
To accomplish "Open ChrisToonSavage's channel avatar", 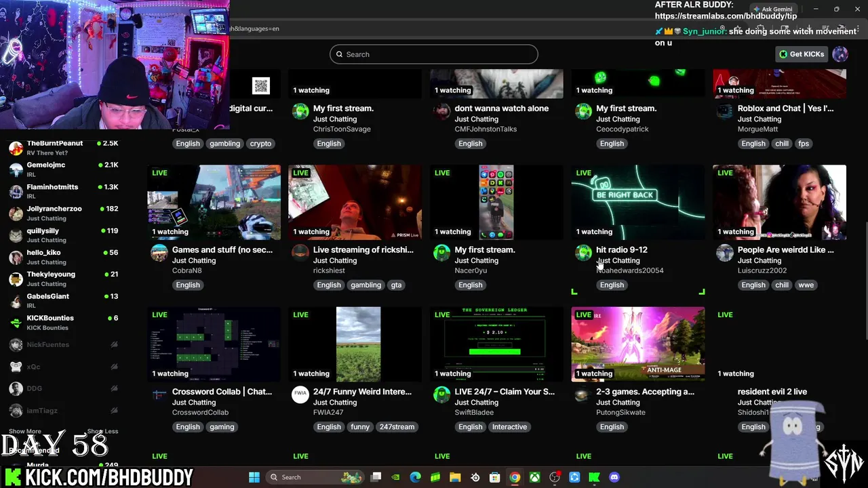I will click(x=300, y=112).
